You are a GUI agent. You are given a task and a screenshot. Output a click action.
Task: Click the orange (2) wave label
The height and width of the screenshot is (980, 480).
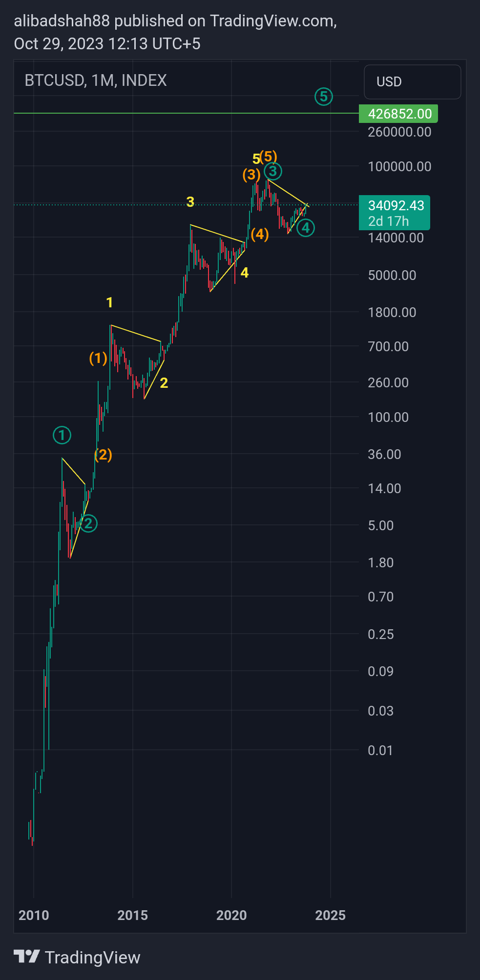[x=103, y=455]
